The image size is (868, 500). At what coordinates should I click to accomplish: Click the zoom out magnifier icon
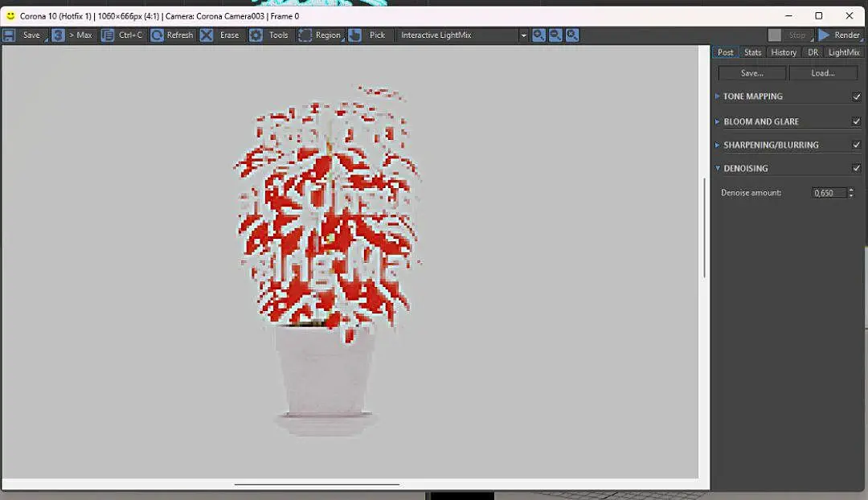tap(555, 35)
